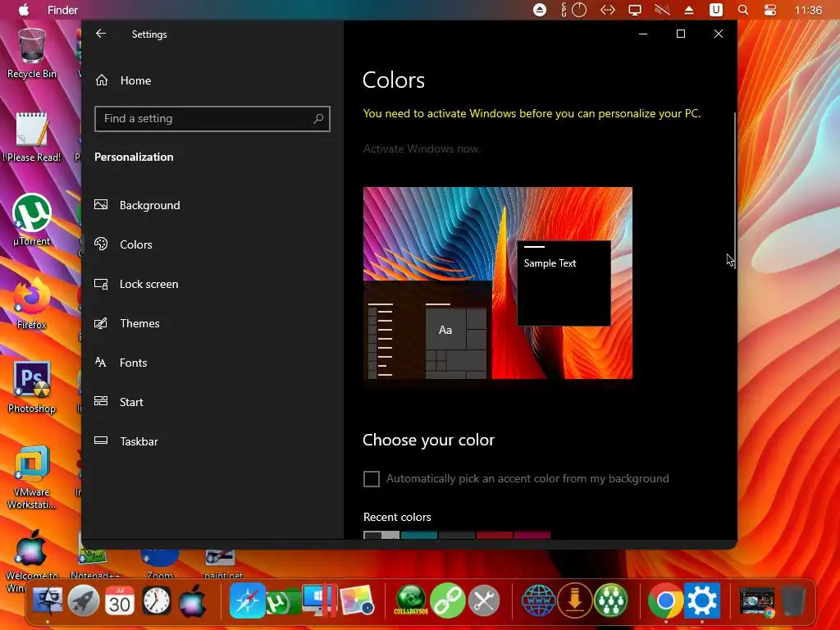Tick Automatically pick an accent color checkbox
The height and width of the screenshot is (630, 840).
click(372, 478)
